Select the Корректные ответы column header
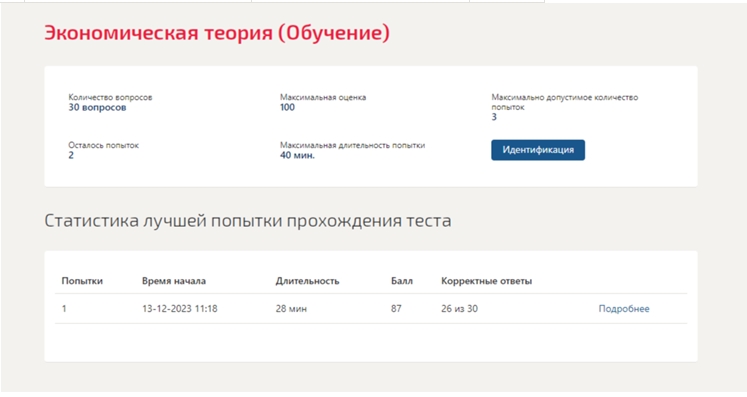The height and width of the screenshot is (397, 747). 486,281
